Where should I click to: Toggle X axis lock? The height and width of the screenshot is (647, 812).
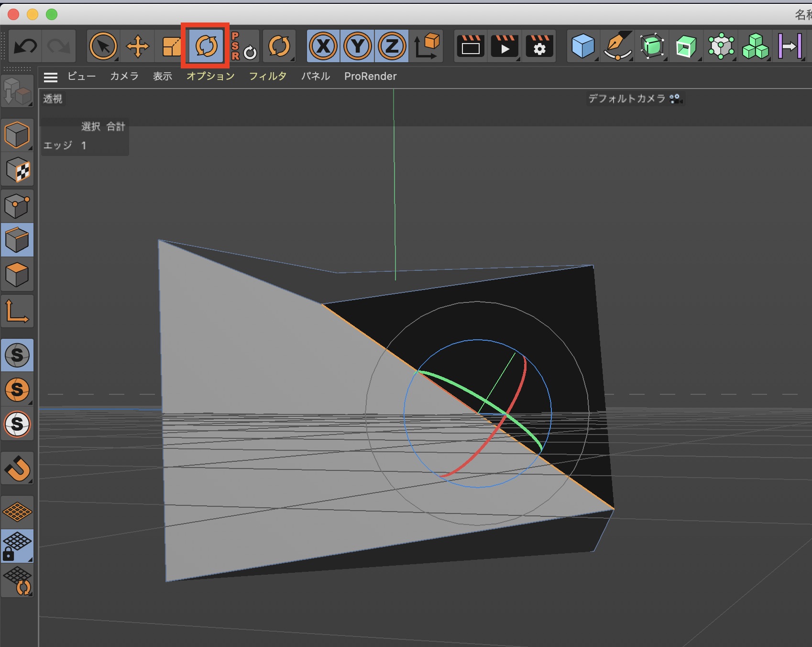(x=324, y=46)
